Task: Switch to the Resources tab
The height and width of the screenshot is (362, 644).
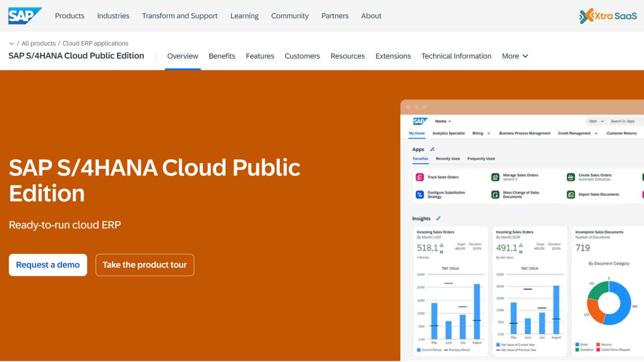Action: click(x=348, y=56)
